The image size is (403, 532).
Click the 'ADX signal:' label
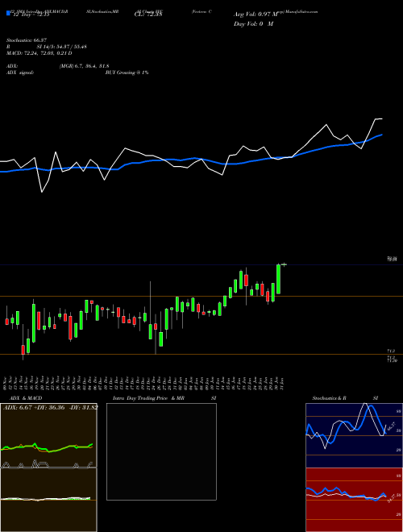[20, 73]
